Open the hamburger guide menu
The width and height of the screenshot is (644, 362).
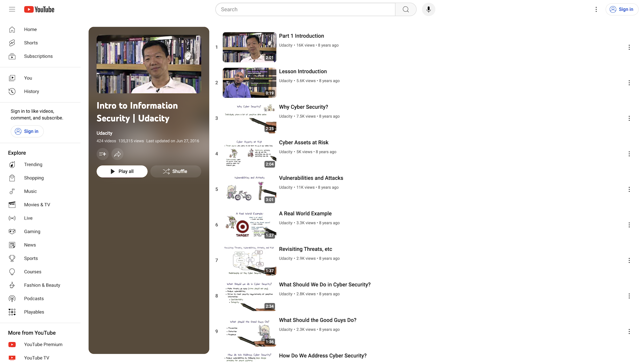click(x=12, y=9)
